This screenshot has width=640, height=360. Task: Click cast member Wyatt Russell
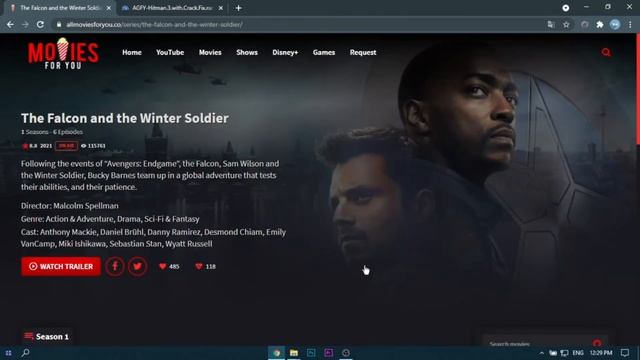point(189,244)
